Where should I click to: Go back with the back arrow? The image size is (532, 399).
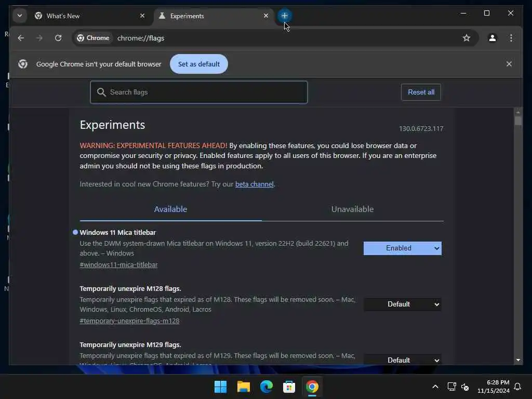pyautogui.click(x=21, y=38)
